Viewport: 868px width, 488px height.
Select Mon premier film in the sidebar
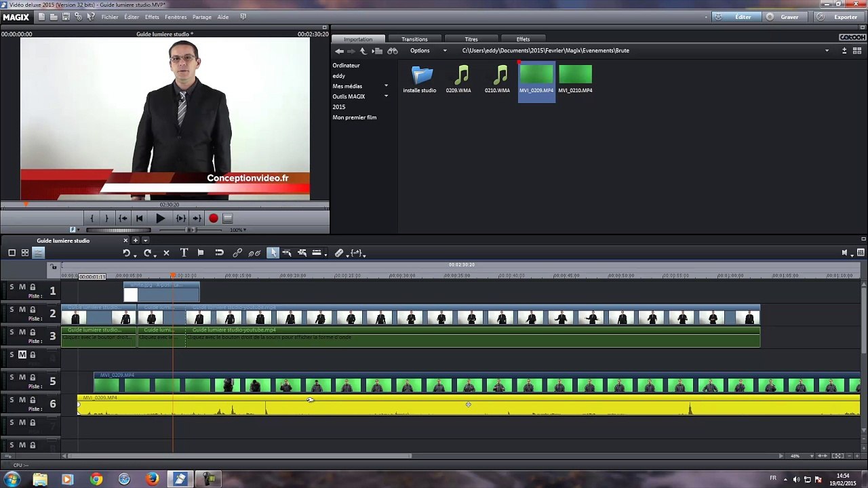[x=354, y=117]
